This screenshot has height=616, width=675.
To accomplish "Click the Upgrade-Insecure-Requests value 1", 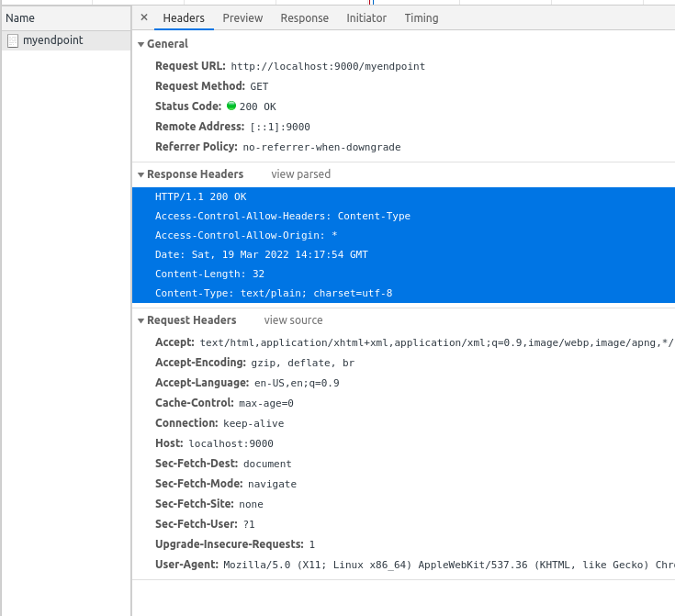I will click(312, 544).
